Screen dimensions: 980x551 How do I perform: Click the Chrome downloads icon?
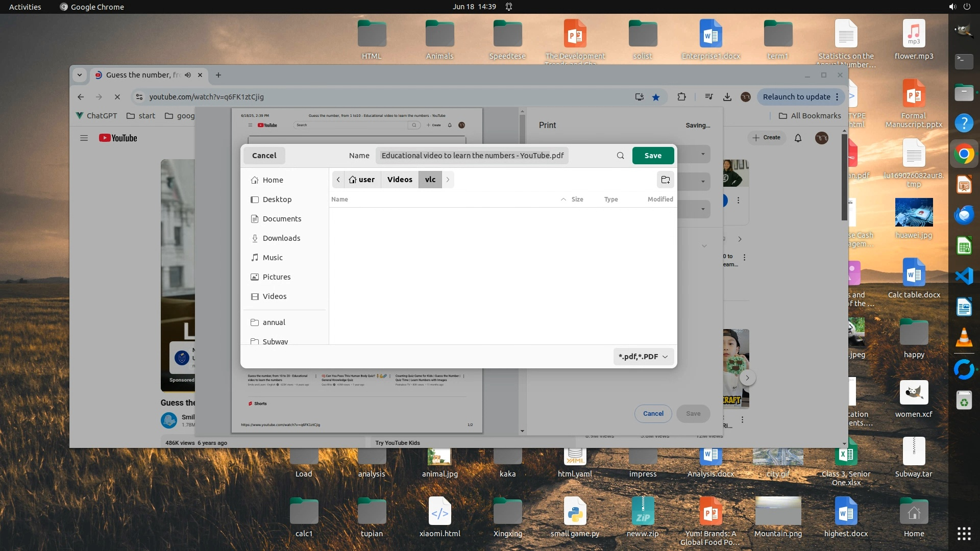pos(727,97)
